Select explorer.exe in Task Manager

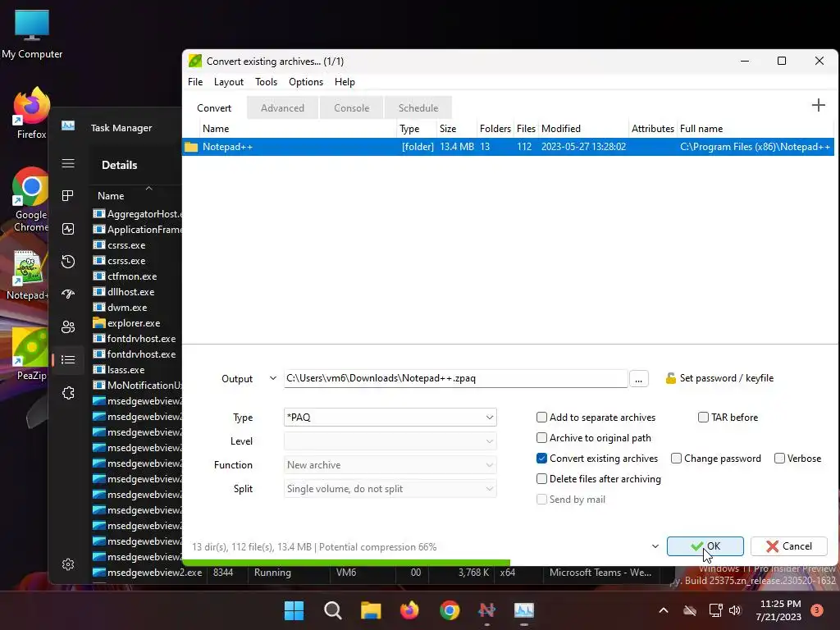[x=134, y=323]
